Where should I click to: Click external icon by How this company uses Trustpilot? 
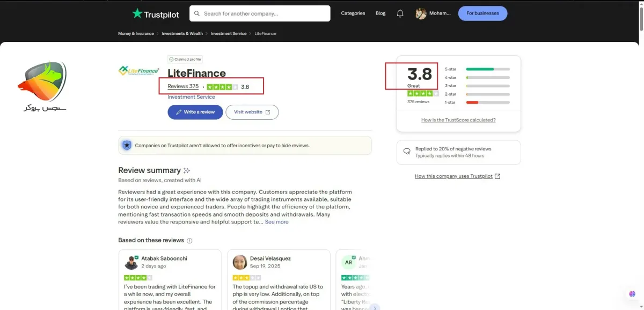[497, 176]
